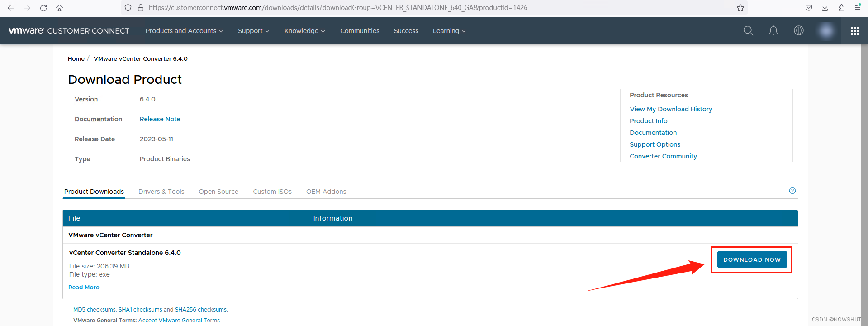Click the DOWNLOAD NOW button
Image resolution: width=868 pixels, height=326 pixels.
point(752,259)
